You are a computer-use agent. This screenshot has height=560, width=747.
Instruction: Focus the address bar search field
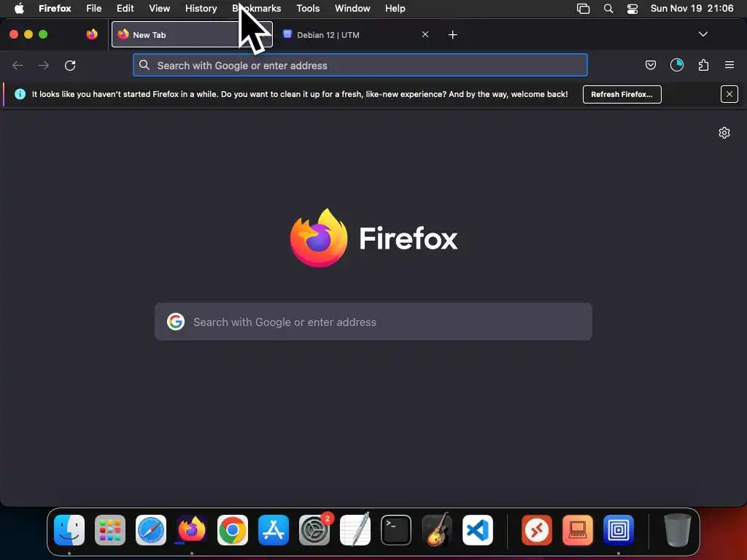coord(360,65)
